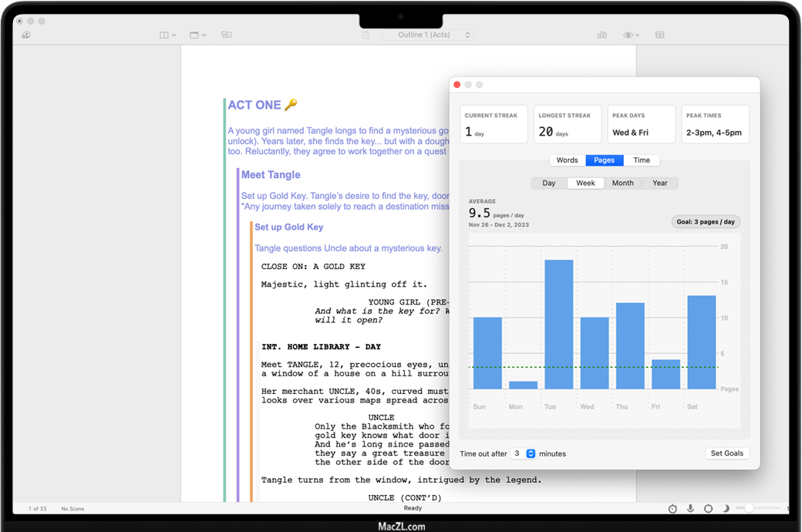Screen dimensions: 802x532
Task: Click the Longest Streak card
Action: (x=568, y=124)
